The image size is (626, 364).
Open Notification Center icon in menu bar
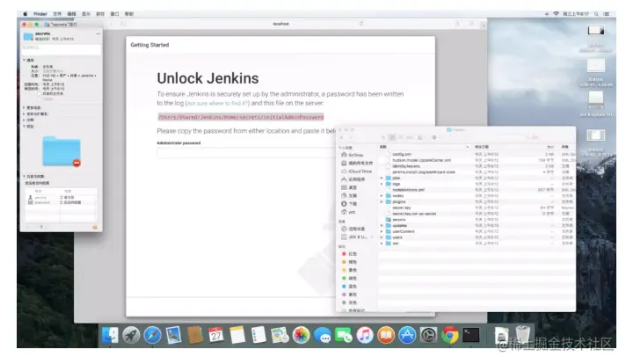607,14
